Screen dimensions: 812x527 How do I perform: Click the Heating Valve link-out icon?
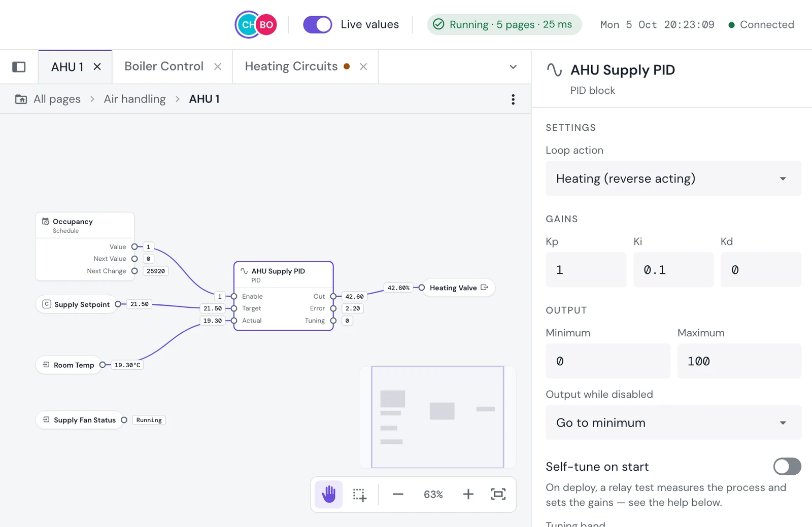(484, 288)
